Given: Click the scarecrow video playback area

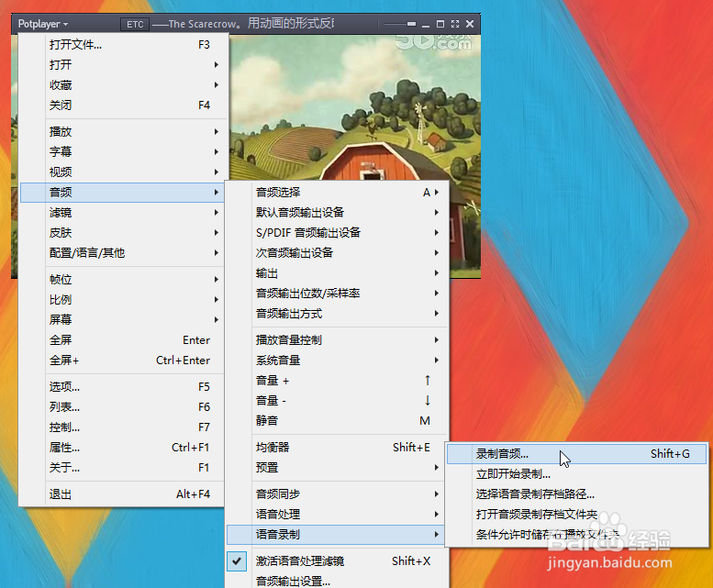Looking at the screenshot, I should [x=355, y=109].
